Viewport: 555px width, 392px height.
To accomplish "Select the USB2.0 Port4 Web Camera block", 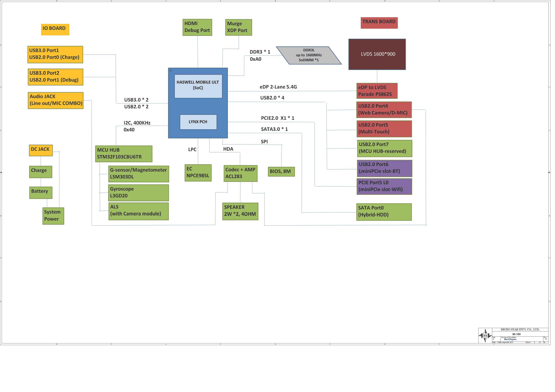I will coord(384,110).
